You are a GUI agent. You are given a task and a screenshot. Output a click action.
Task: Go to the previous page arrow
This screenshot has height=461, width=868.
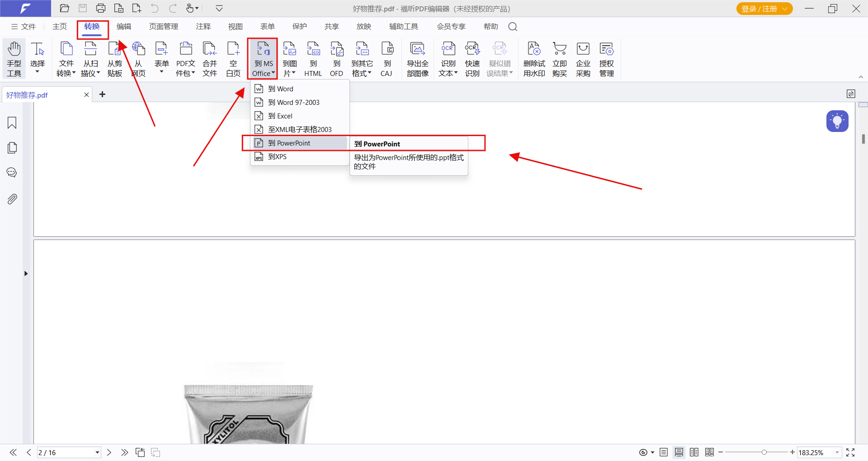(28, 452)
